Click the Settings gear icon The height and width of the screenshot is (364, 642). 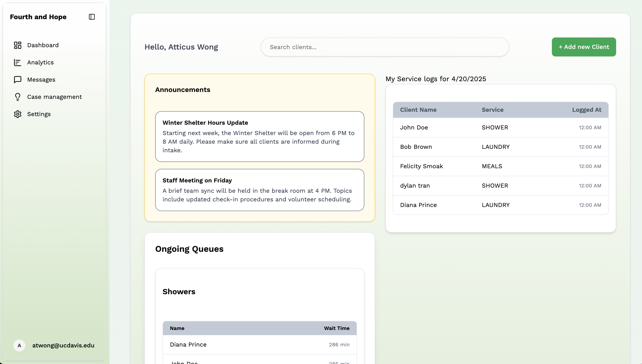[17, 114]
